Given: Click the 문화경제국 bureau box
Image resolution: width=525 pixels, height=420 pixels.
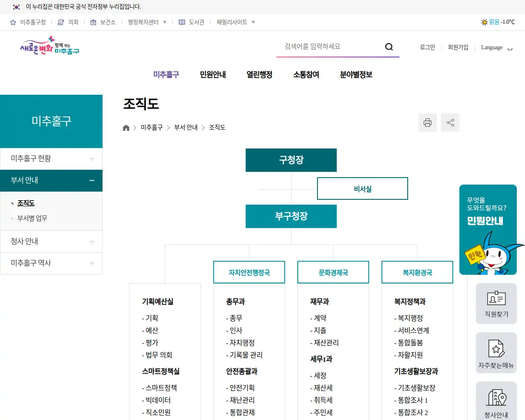Looking at the screenshot, I should pos(333,272).
